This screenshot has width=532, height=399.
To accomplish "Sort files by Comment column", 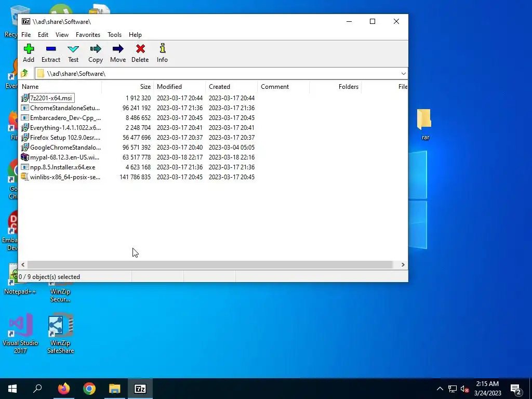I will click(283, 87).
